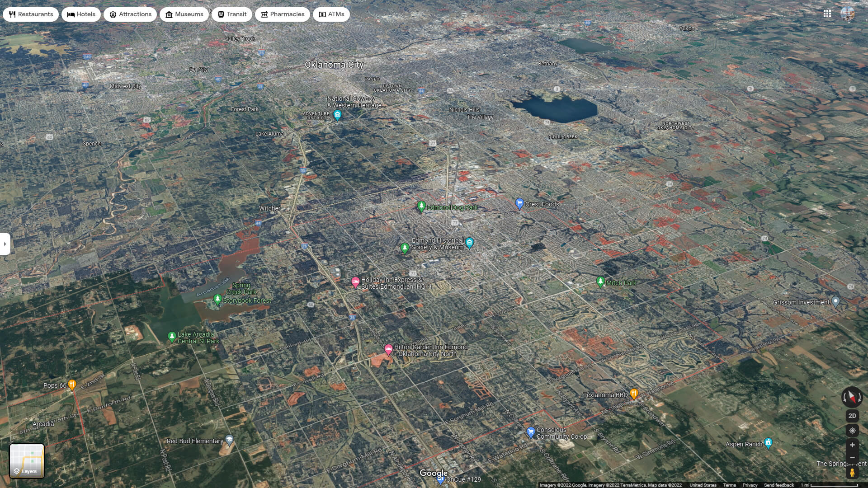The image size is (868, 488).
Task: Toggle the Transit category filter
Action: [x=231, y=14]
